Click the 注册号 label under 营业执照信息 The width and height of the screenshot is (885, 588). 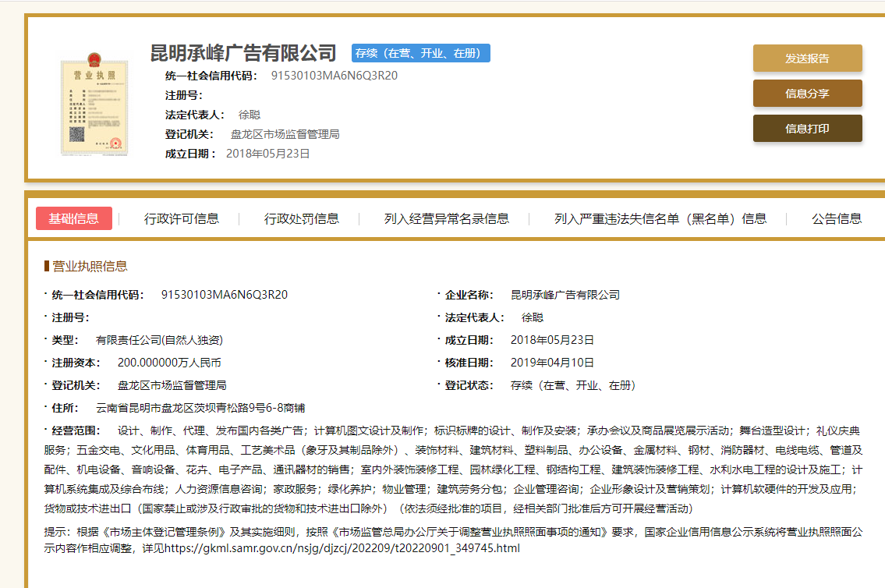(x=70, y=317)
